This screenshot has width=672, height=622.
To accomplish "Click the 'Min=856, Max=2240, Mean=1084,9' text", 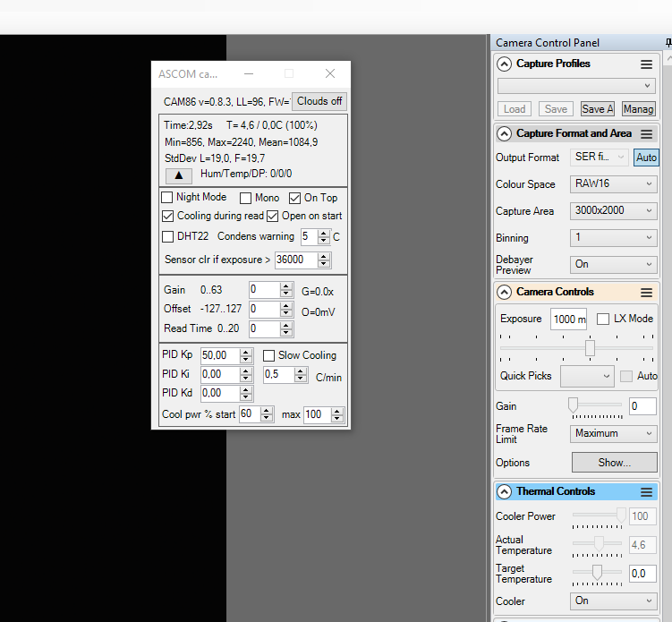I will coord(242,142).
